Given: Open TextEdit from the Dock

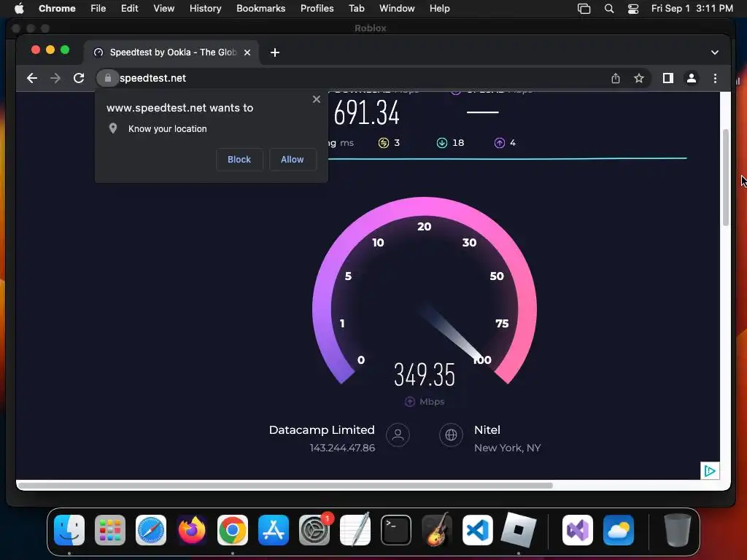Looking at the screenshot, I should coord(355,530).
